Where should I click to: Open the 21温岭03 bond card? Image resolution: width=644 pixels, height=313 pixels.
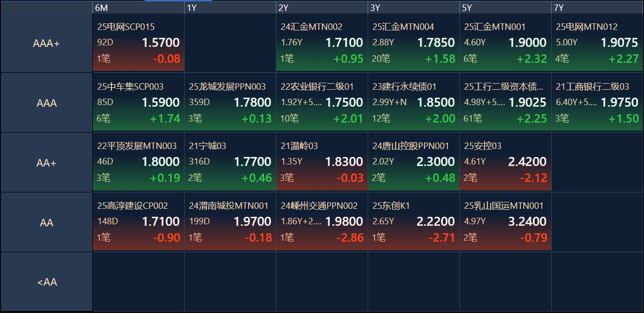pyautogui.click(x=322, y=162)
